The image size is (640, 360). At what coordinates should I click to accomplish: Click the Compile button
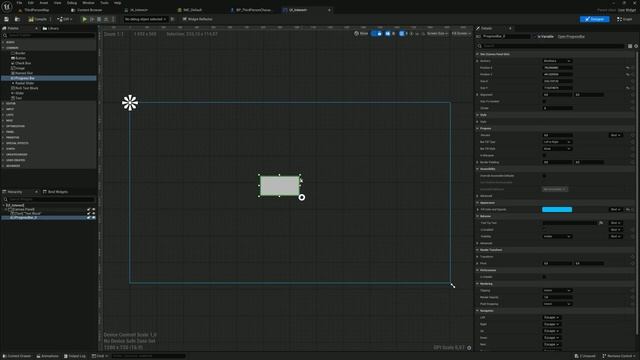tap(38, 19)
